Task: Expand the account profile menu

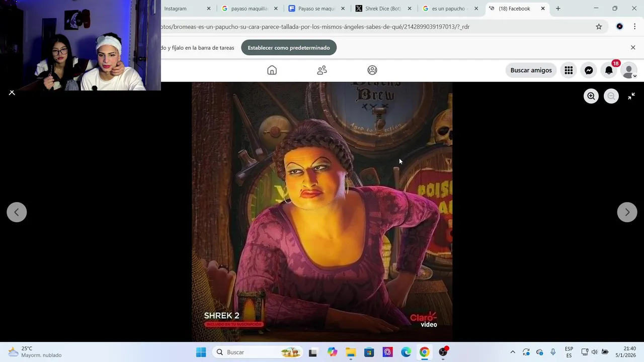Action: pyautogui.click(x=628, y=70)
